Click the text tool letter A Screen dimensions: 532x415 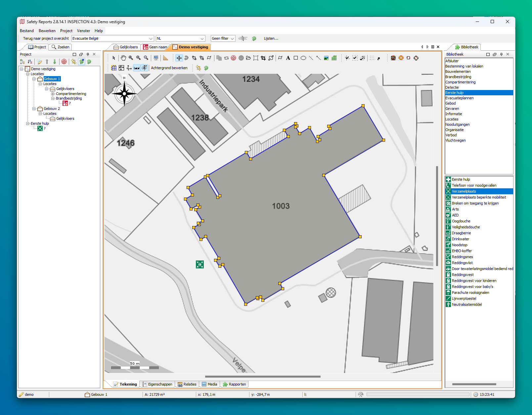point(288,58)
